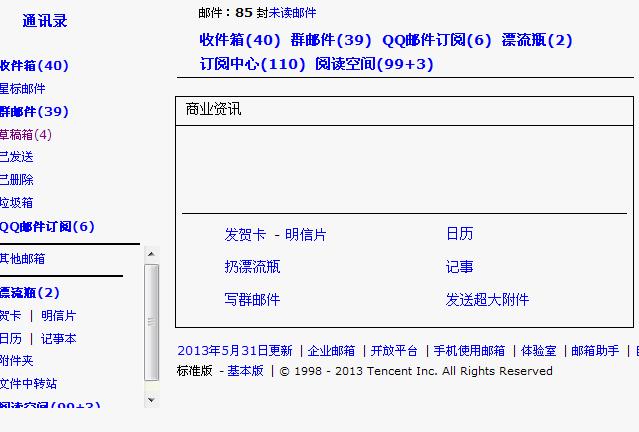Open the 垃圾箱 spam folder
Screen dimensions: 639x432
[x=16, y=203]
